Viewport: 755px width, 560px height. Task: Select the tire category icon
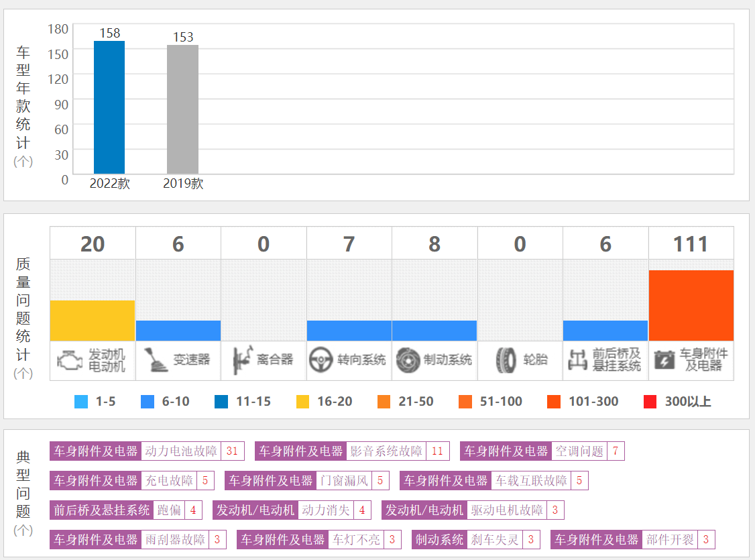(506, 360)
